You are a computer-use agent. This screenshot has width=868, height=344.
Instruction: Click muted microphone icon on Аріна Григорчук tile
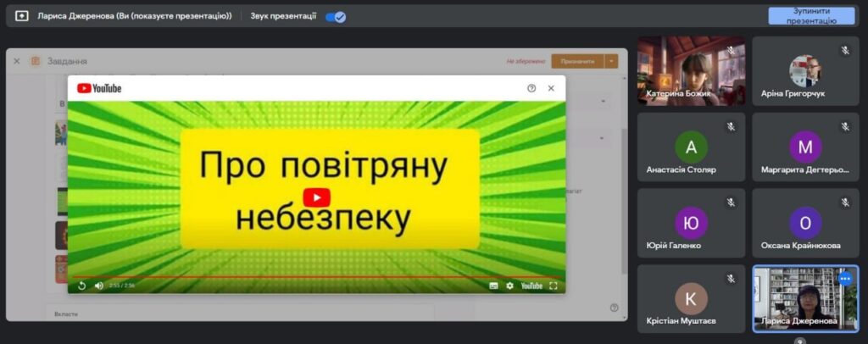pos(845,51)
